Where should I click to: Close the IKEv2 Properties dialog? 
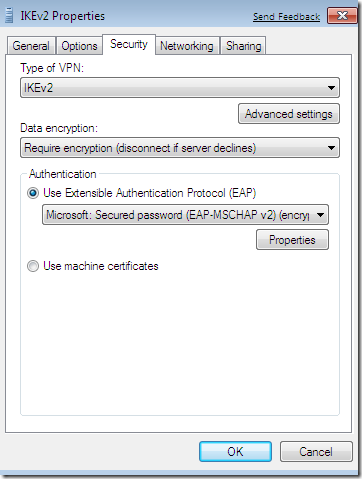click(x=342, y=16)
